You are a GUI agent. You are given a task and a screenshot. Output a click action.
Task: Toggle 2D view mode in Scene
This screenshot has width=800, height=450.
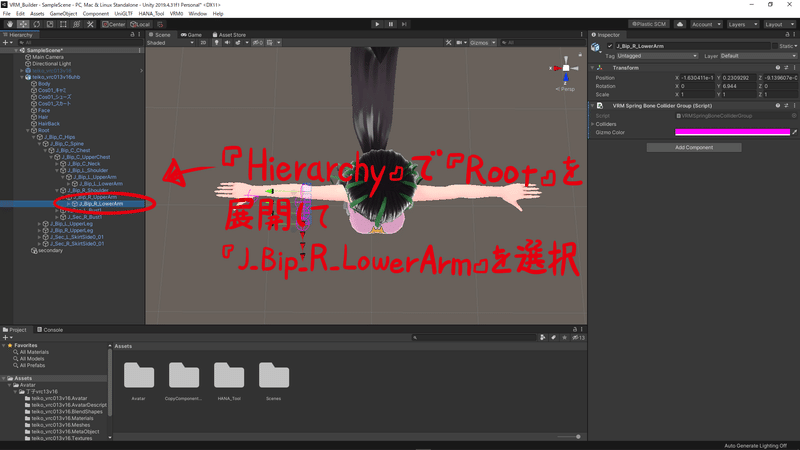click(x=203, y=43)
